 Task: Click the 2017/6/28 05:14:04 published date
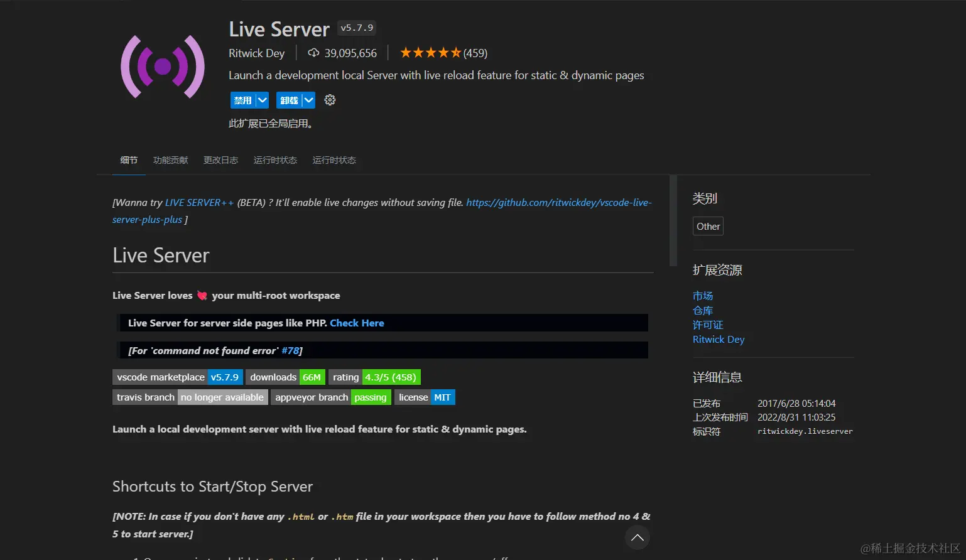[796, 403]
